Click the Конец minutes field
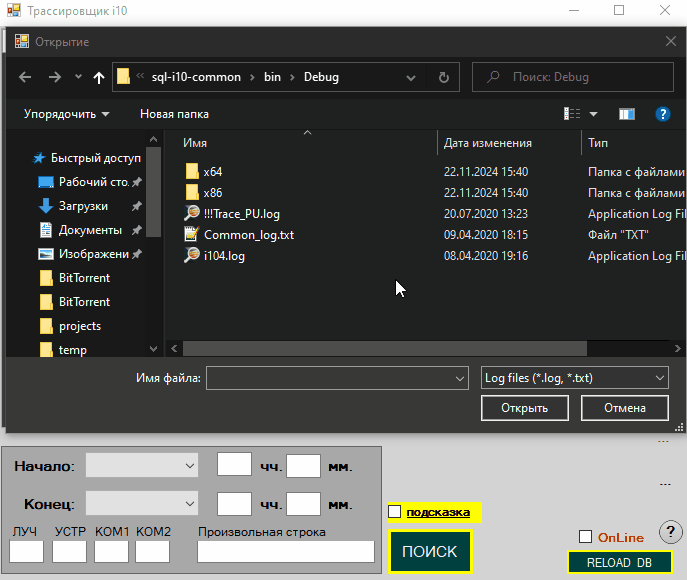 (x=303, y=503)
